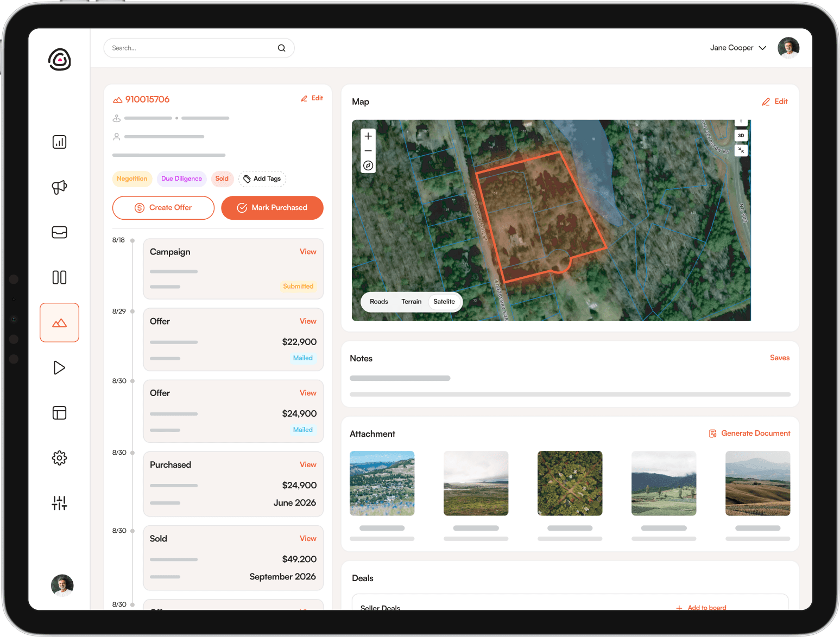Screen dimensions: 840x637
Task: Open the layout table sidebar icon
Action: [59, 413]
